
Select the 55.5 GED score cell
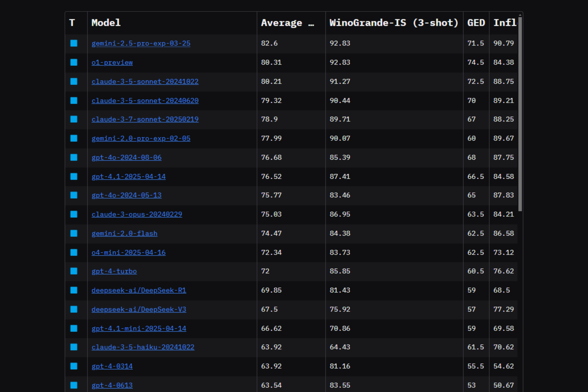(x=476, y=367)
